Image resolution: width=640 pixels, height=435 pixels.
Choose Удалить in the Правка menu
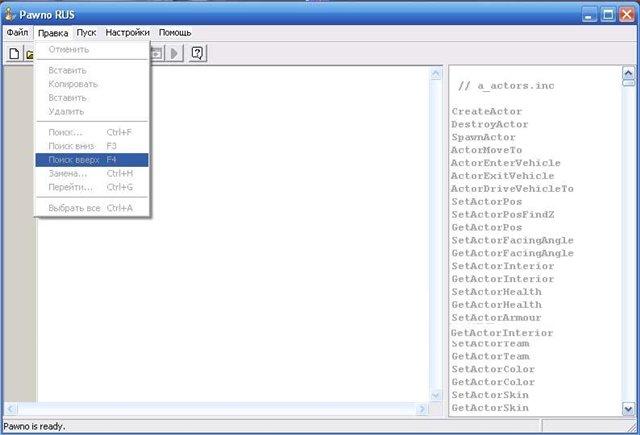92,111
